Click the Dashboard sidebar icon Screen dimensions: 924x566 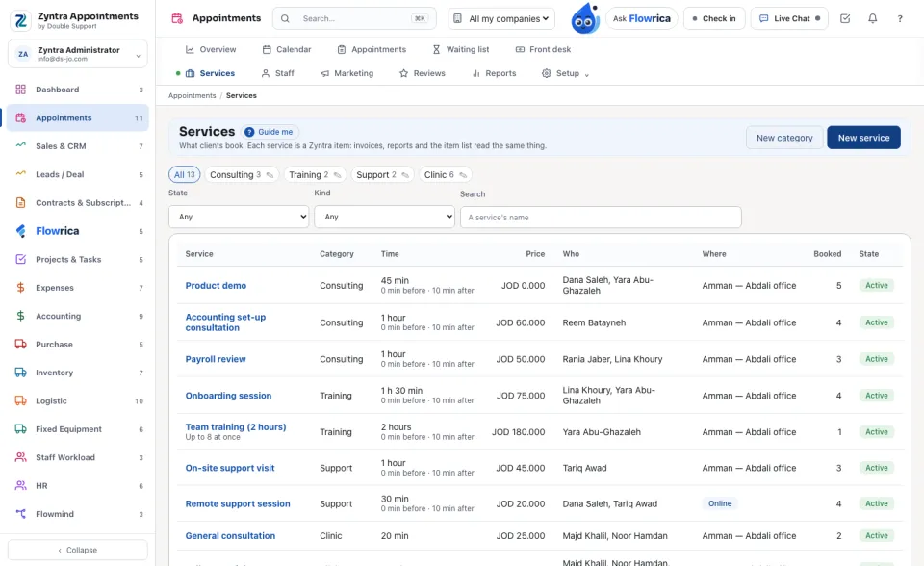(x=20, y=90)
